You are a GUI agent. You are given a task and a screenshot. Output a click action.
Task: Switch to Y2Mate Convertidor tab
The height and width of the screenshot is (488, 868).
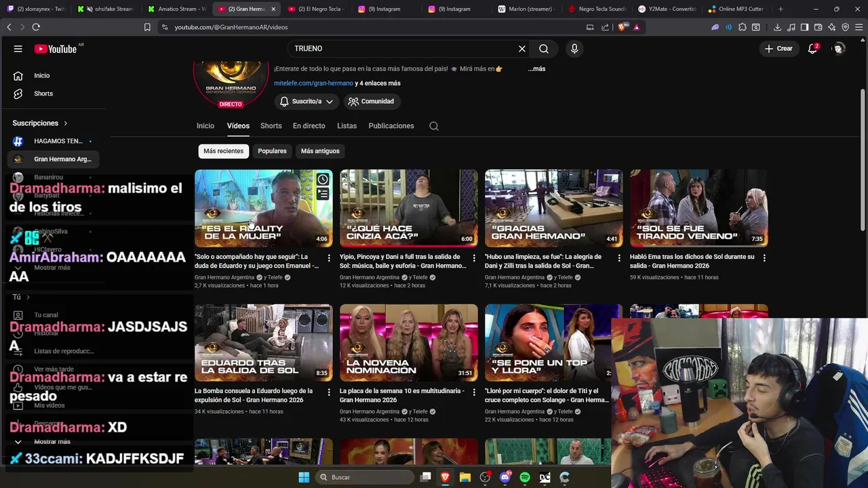click(x=667, y=9)
